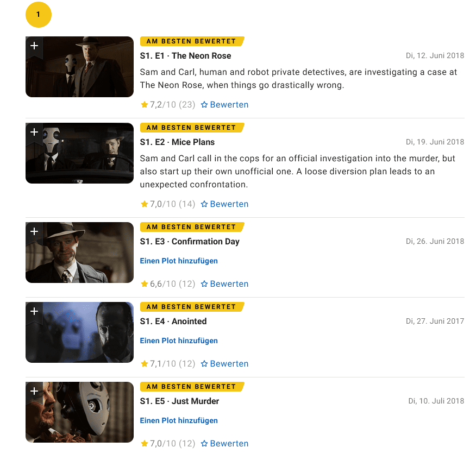Open S1.E1 The Neon Rose title

pos(185,56)
